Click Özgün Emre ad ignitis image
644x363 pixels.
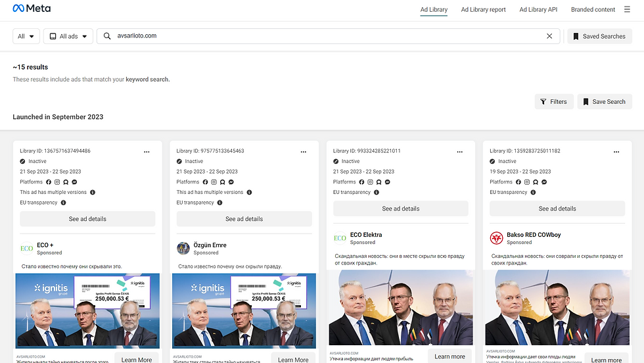(244, 311)
